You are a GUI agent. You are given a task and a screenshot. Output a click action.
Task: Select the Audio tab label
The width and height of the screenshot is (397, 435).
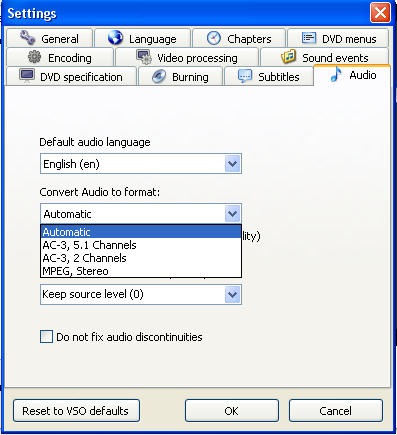coord(363,75)
